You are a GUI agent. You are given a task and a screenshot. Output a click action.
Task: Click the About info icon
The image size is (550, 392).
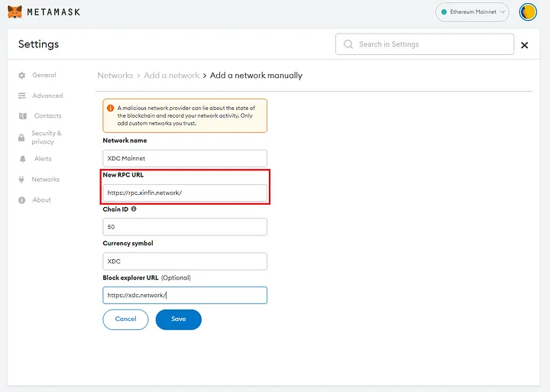pyautogui.click(x=22, y=200)
